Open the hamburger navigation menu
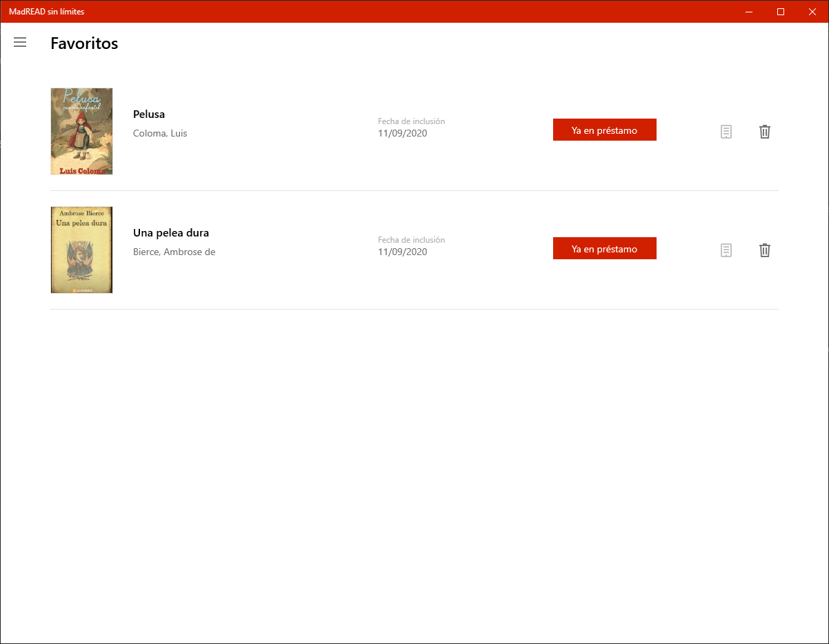 [20, 43]
